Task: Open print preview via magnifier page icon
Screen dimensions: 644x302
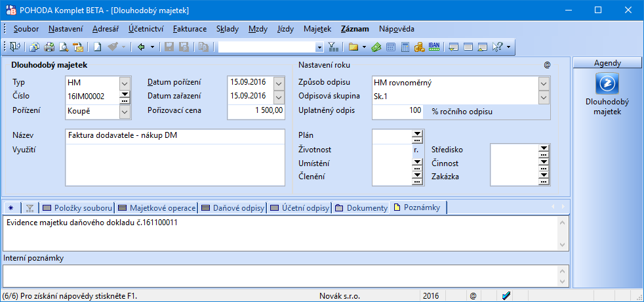Action: [63, 47]
